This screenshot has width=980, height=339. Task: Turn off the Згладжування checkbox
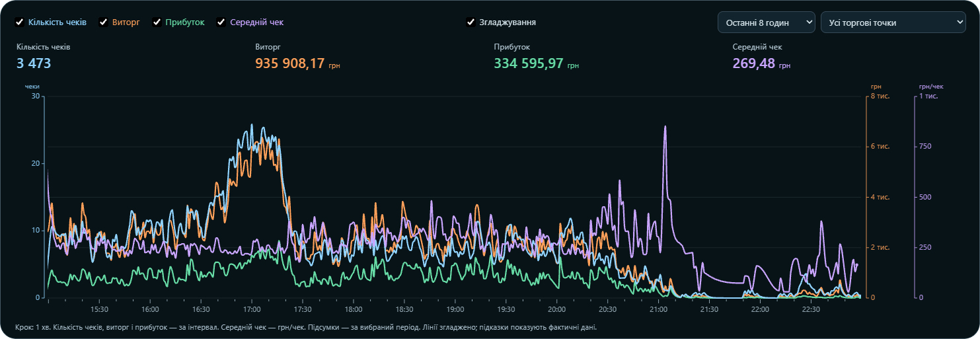pyautogui.click(x=471, y=22)
